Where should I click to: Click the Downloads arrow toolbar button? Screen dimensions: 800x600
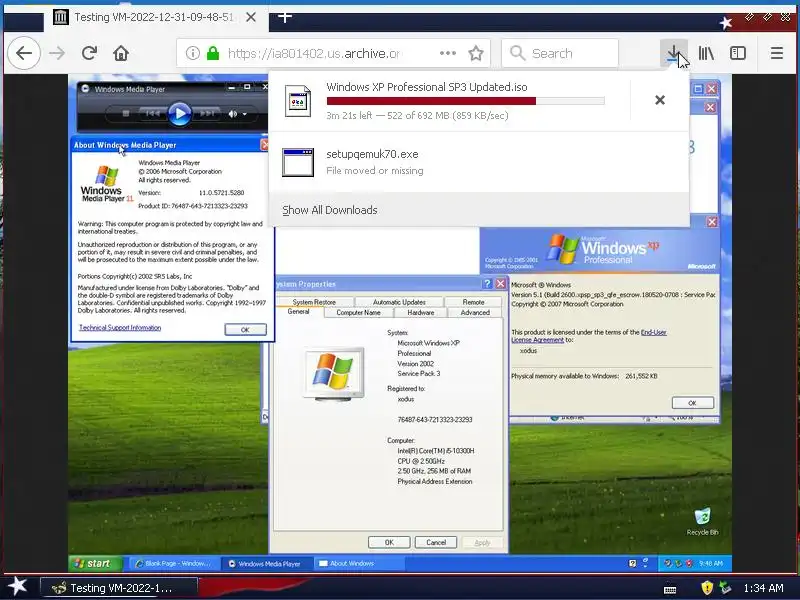click(673, 53)
